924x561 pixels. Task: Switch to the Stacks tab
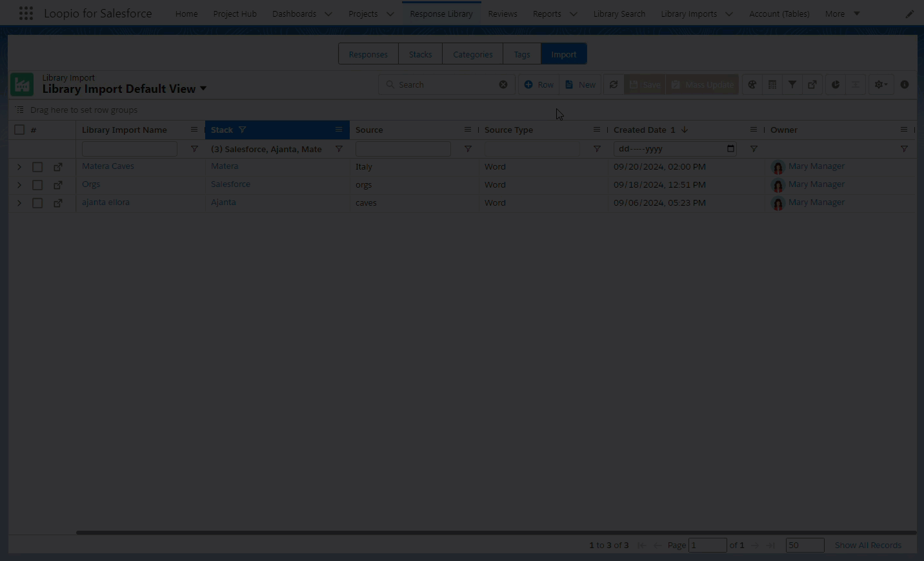pyautogui.click(x=420, y=54)
